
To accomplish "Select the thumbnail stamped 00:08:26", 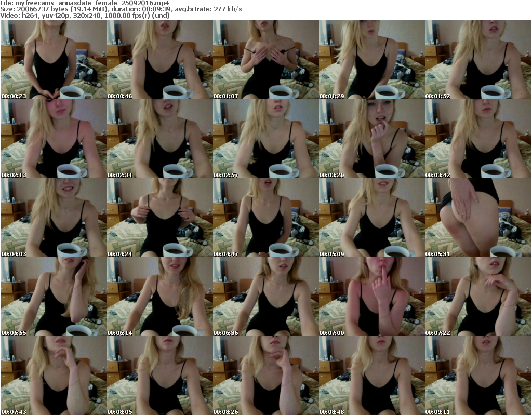I will (266, 376).
